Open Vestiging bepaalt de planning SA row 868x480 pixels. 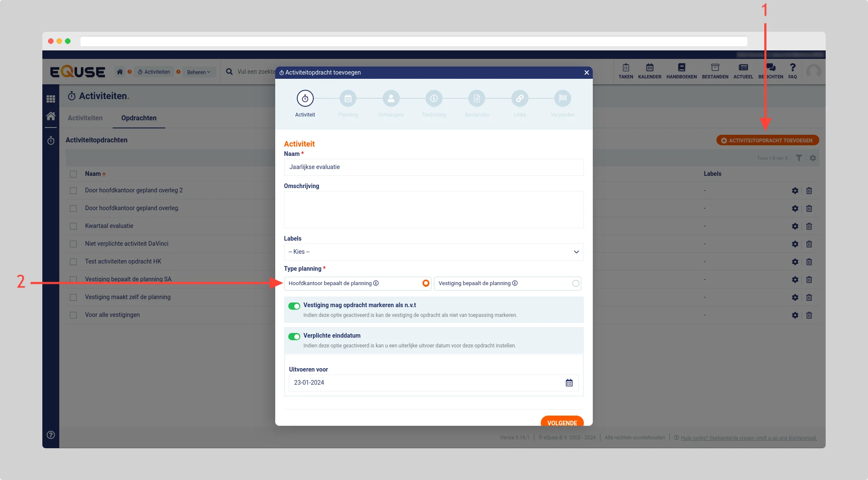[x=128, y=279]
